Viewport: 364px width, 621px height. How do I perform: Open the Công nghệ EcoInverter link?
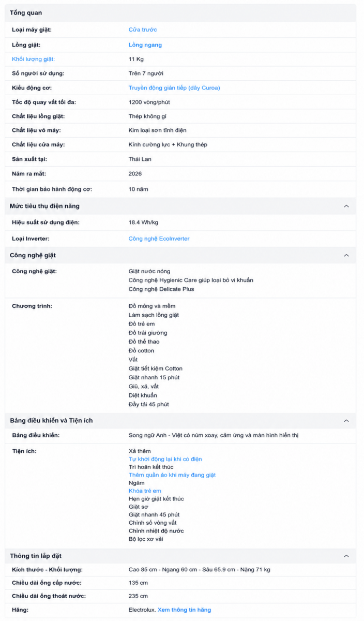coord(159,239)
